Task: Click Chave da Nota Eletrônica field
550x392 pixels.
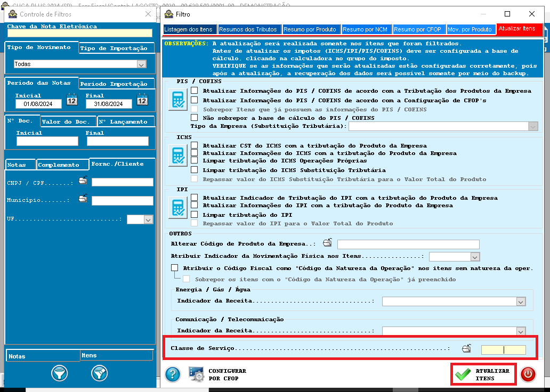Action: point(79,33)
